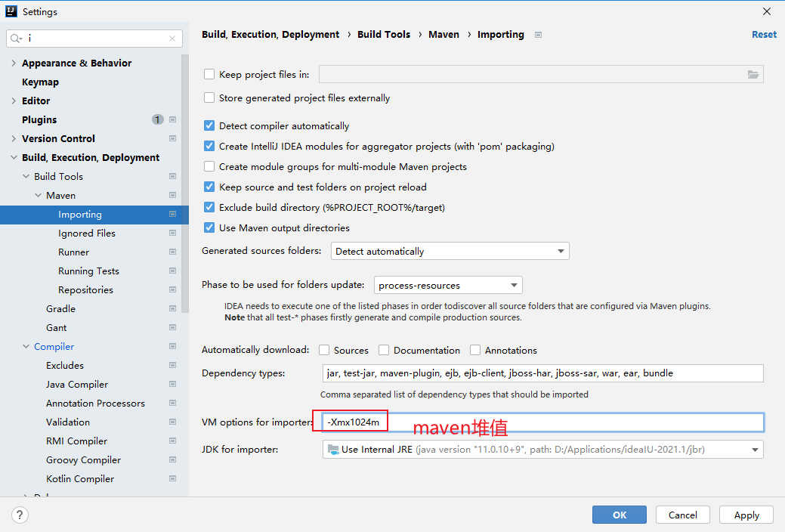Collapse the Compiler node
This screenshot has height=532, width=785.
26,347
